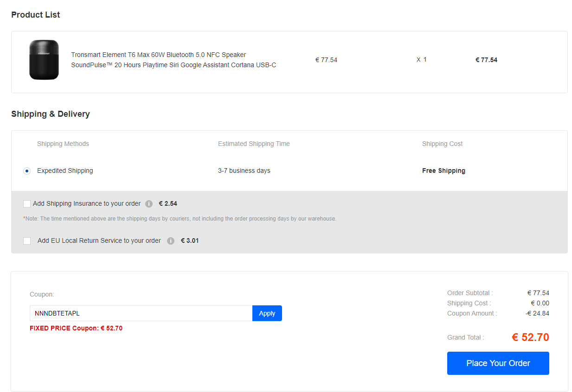Image resolution: width=572 pixels, height=392 pixels.
Task: Select the EU return service price € 3.01
Action: tap(190, 240)
